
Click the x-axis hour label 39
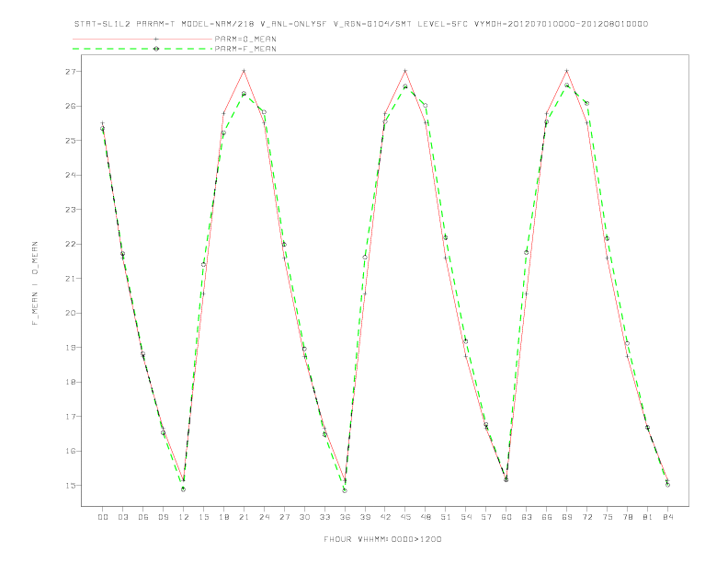365,517
